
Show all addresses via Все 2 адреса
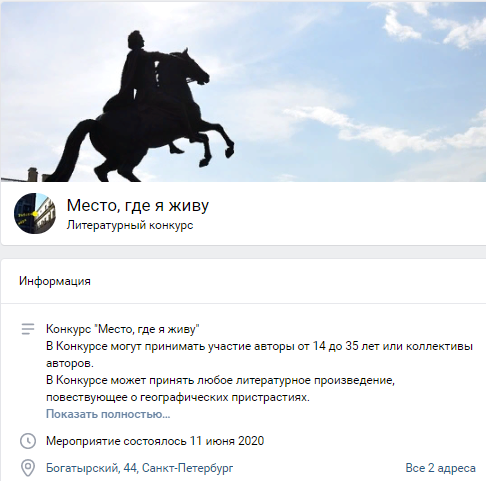pyautogui.click(x=440, y=468)
